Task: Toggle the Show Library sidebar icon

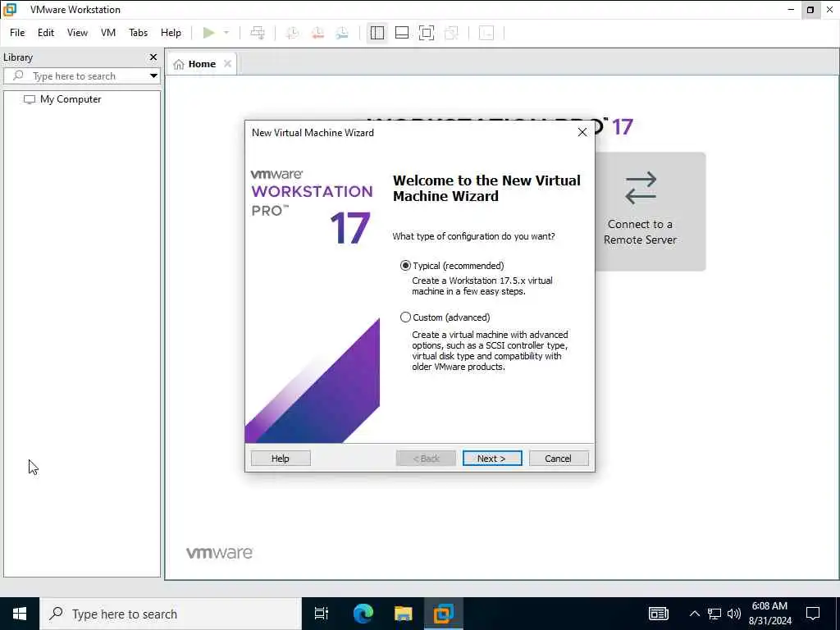Action: coord(377,33)
